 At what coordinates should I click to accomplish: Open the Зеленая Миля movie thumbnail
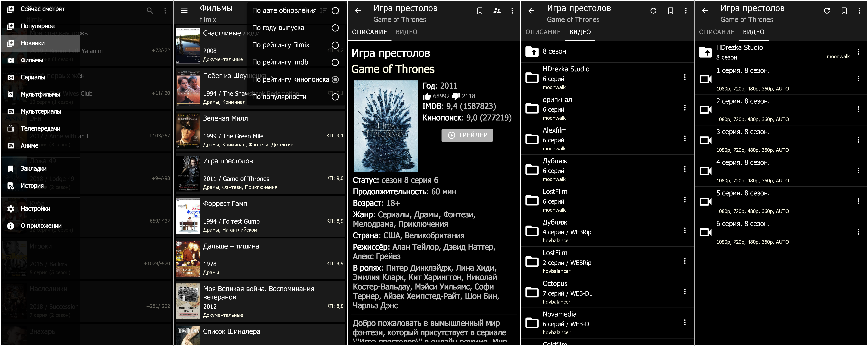(188, 131)
